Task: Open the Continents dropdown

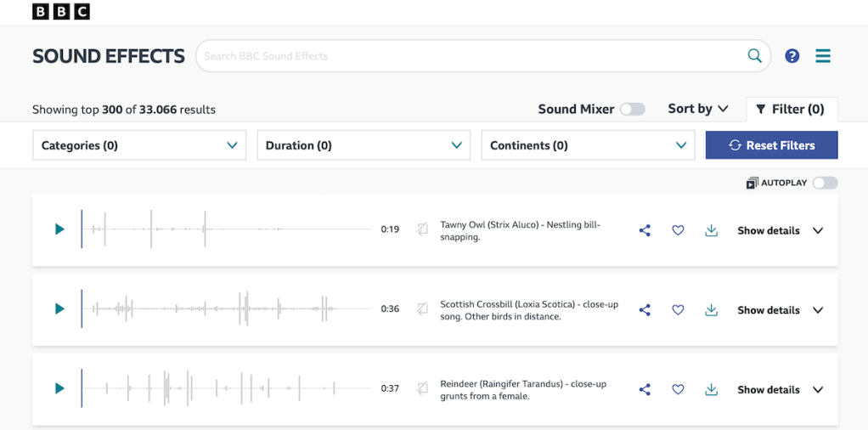Action: coord(588,145)
